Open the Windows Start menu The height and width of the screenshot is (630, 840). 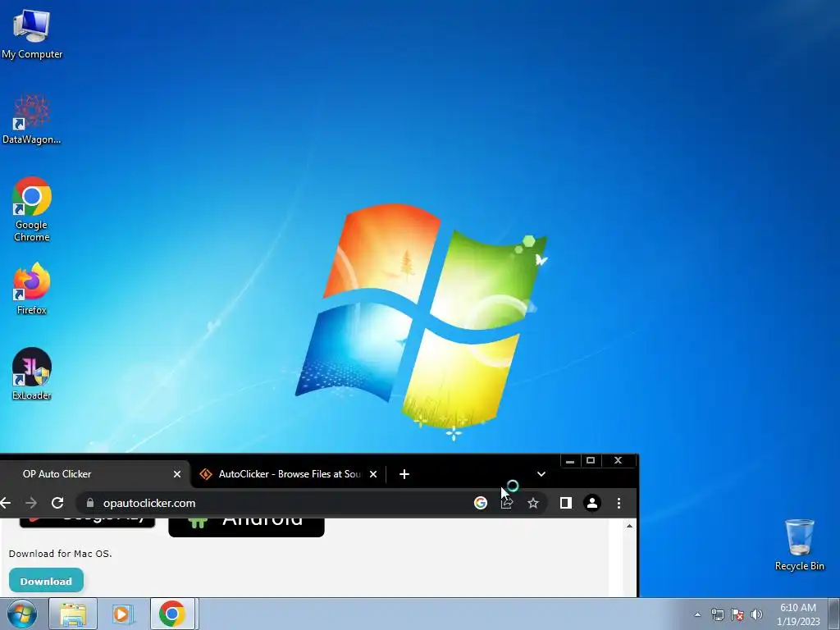22,614
